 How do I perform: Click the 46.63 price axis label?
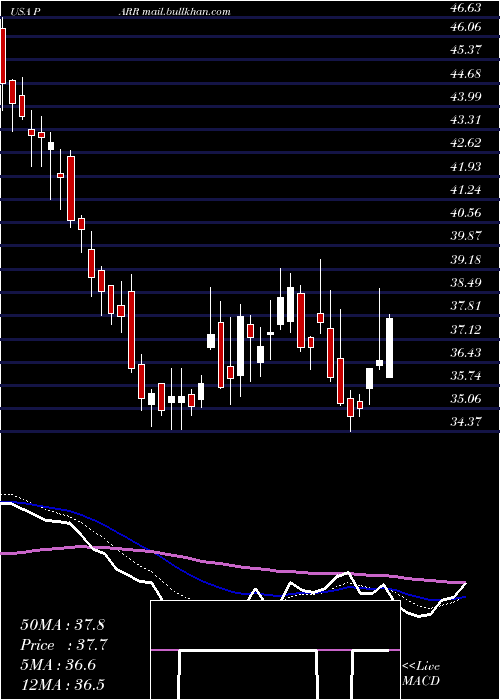click(x=468, y=8)
